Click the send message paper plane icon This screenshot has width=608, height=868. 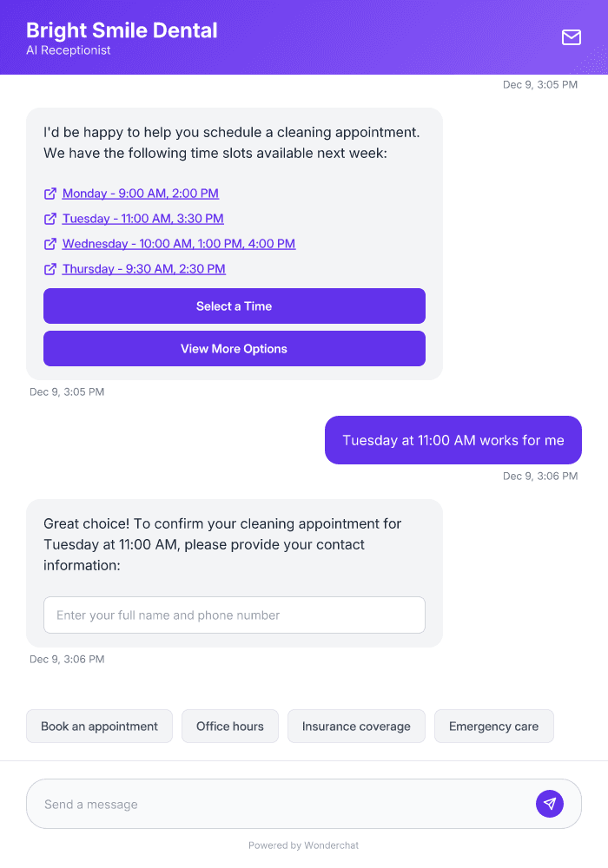tap(550, 803)
